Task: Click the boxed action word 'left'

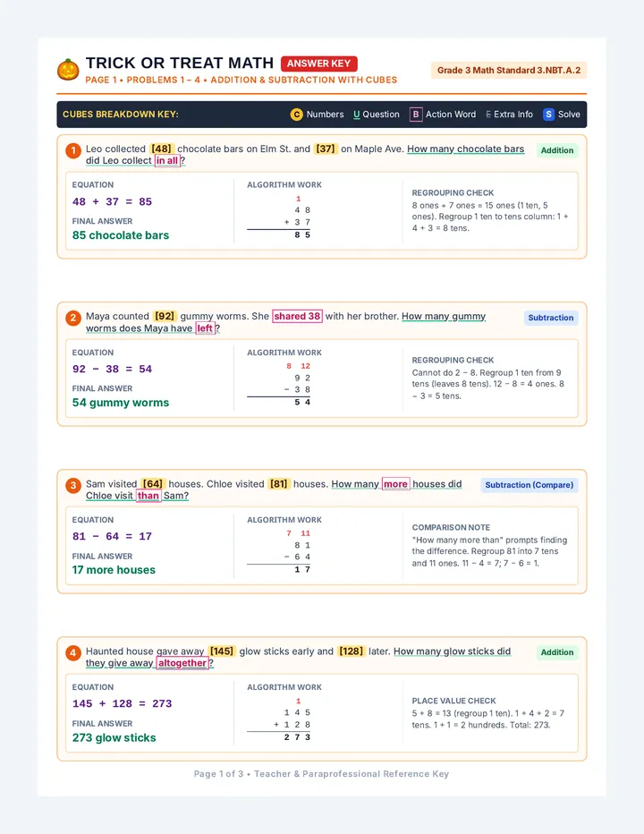Action: [205, 328]
